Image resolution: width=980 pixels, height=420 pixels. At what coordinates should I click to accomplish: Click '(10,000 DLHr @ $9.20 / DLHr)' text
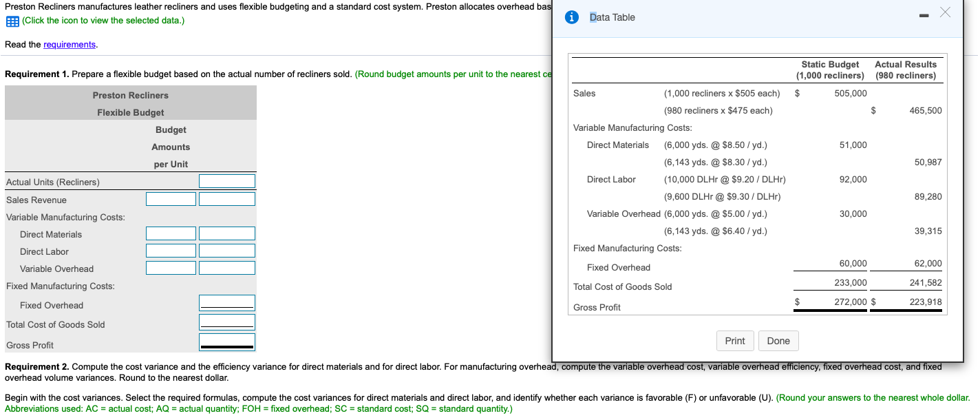[725, 179]
